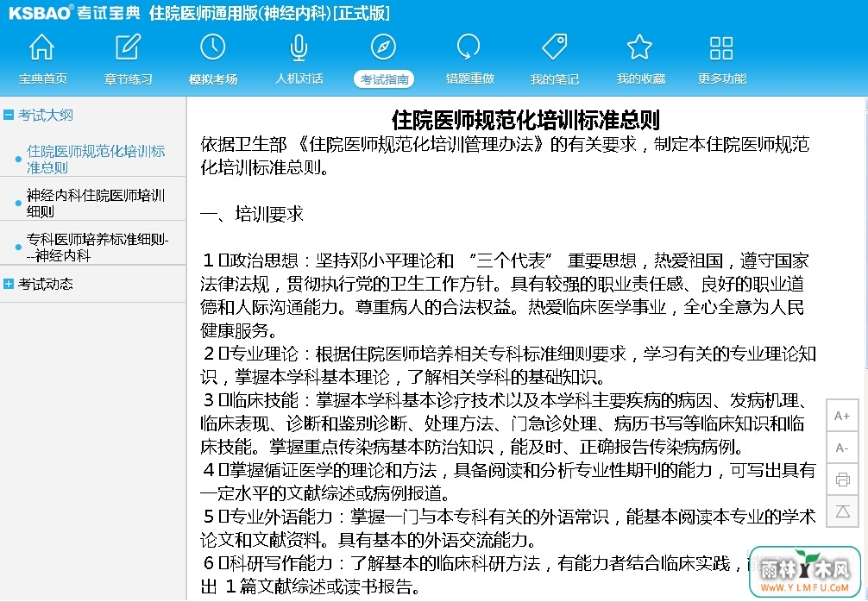Image resolution: width=868 pixels, height=602 pixels.
Task: Click the back-to-top triangle icon
Action: point(842,511)
